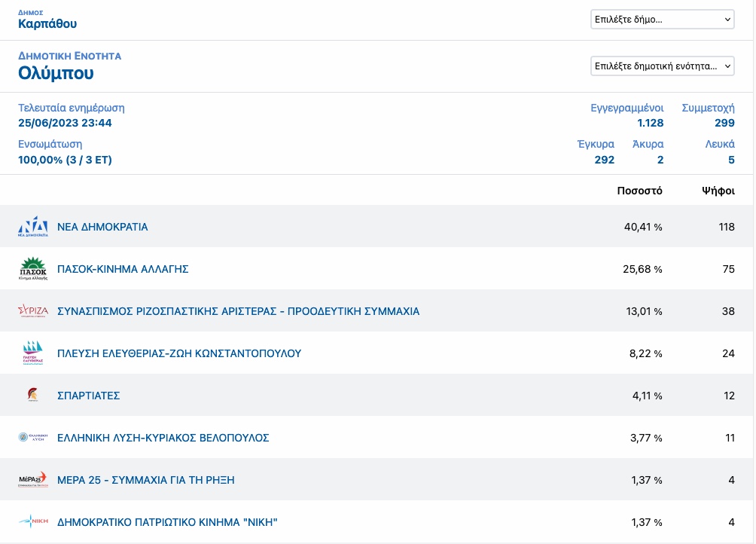Click the 'Ποσοστό' column header
The image size is (756, 544).
click(639, 191)
